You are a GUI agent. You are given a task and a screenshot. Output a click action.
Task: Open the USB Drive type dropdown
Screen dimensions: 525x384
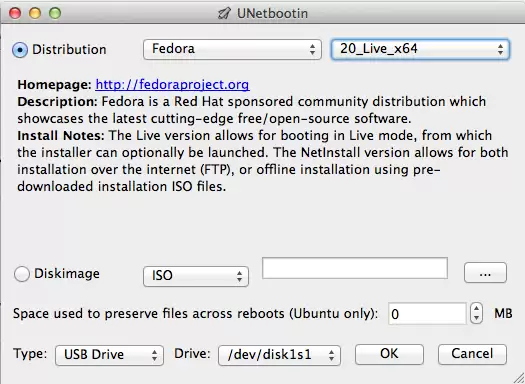tap(109, 355)
